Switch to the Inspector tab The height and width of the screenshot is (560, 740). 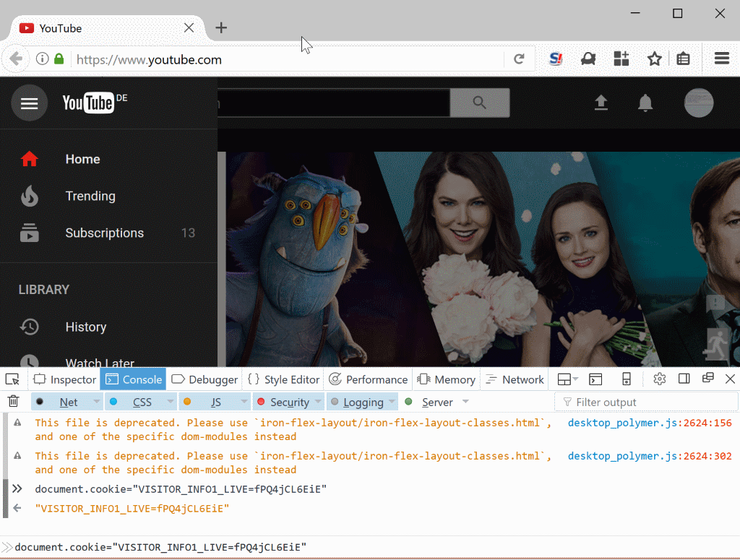(64, 379)
